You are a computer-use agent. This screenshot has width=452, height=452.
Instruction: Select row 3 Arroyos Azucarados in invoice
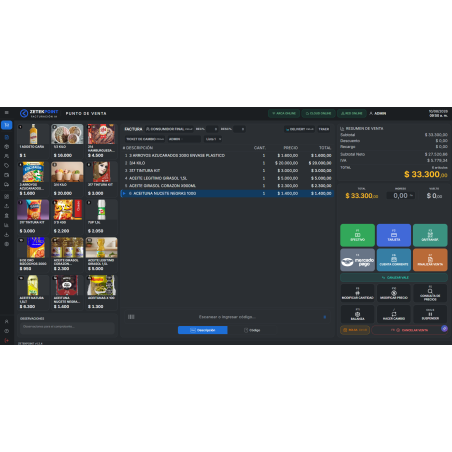[227, 155]
